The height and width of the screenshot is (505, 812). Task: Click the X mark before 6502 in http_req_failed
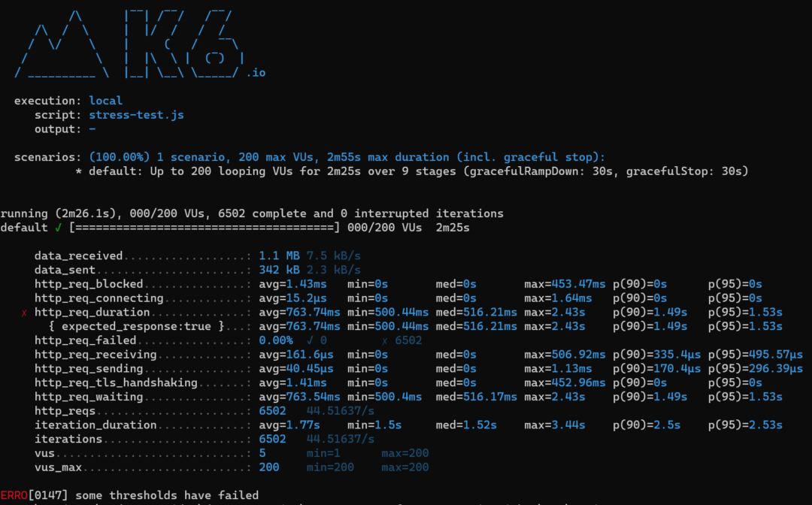(x=385, y=340)
